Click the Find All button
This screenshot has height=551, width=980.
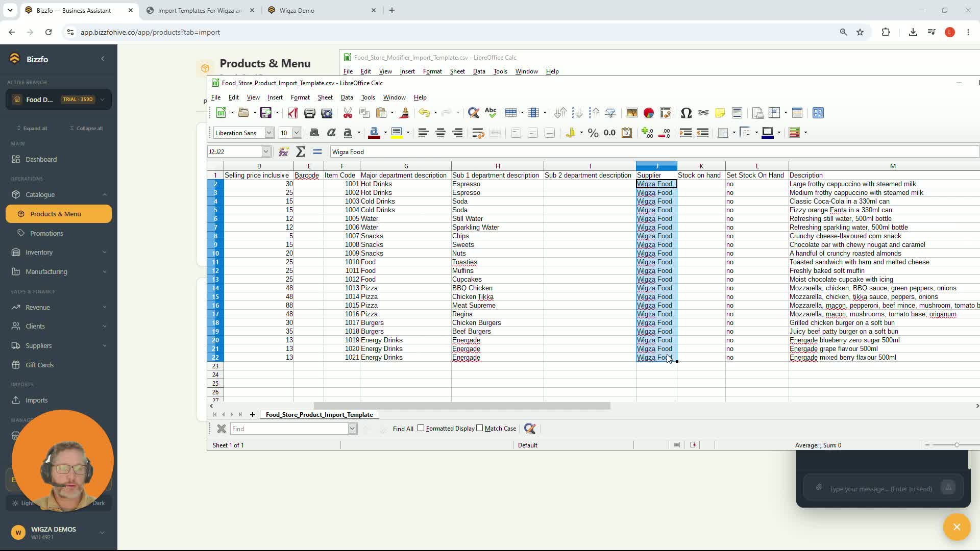click(x=403, y=429)
